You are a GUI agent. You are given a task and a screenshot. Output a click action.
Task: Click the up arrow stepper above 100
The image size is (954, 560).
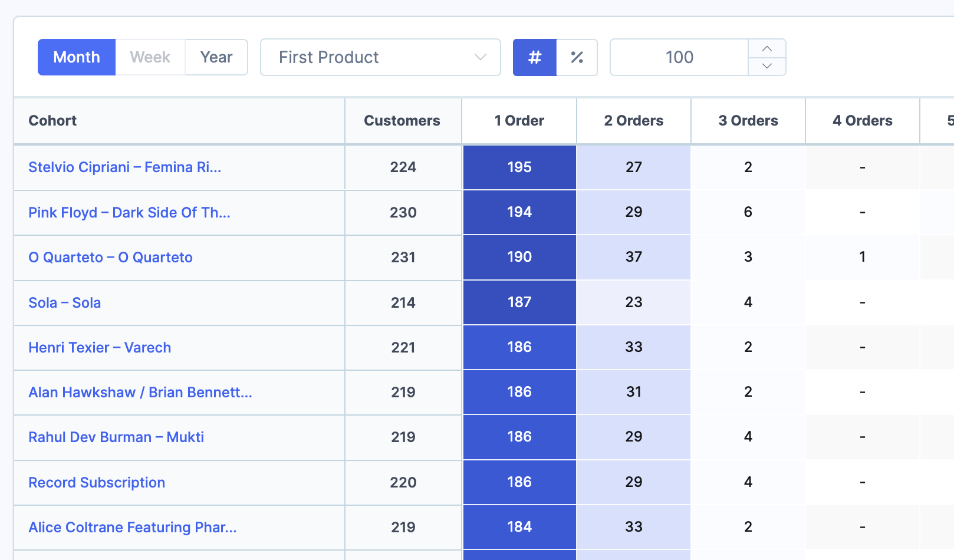pyautogui.click(x=767, y=48)
